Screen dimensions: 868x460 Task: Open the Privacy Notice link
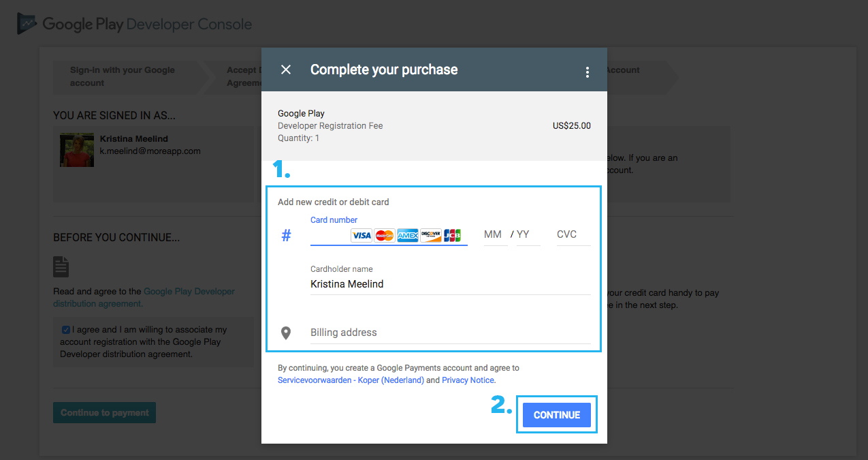468,380
